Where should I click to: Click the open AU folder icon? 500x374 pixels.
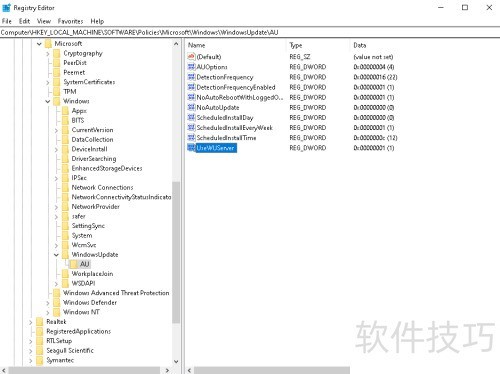click(73, 264)
